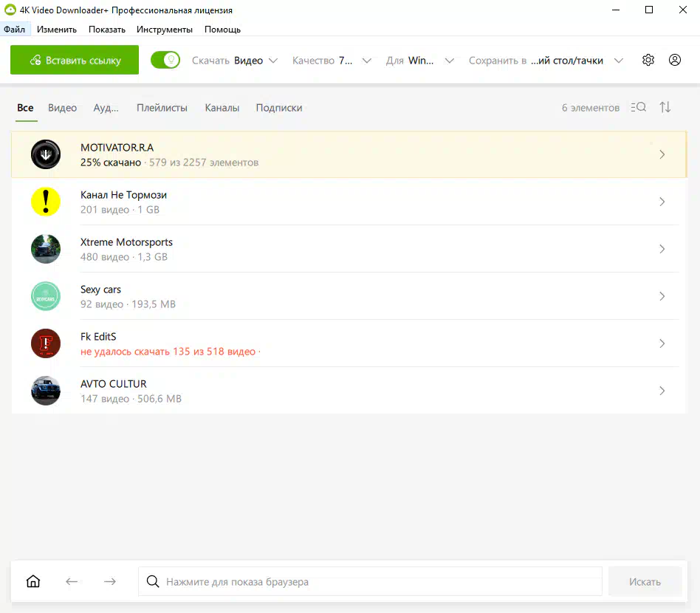Open the settings gear icon
Image resolution: width=700 pixels, height=613 pixels.
pyautogui.click(x=648, y=60)
